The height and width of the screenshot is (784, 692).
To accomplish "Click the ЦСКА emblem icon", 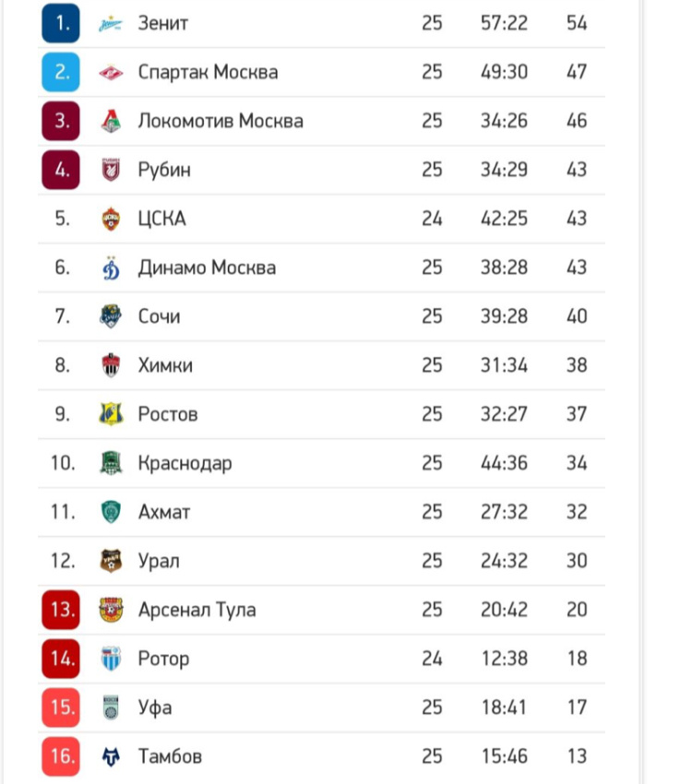I will pyautogui.click(x=111, y=219).
